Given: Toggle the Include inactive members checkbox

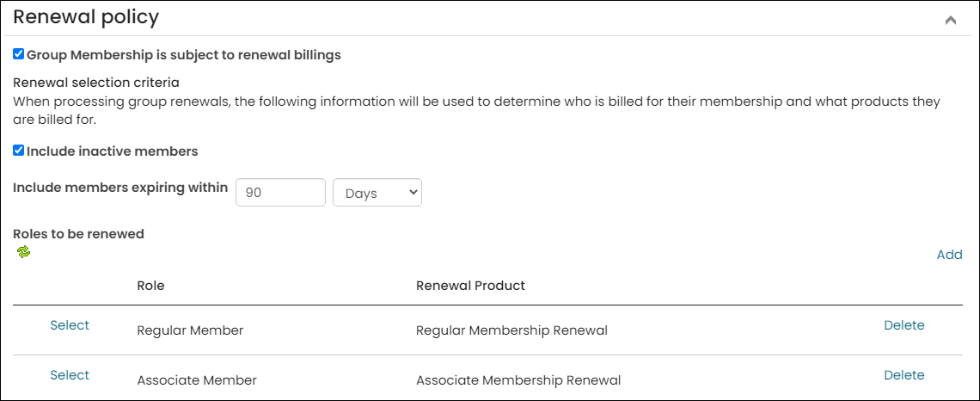Looking at the screenshot, I should (19, 151).
